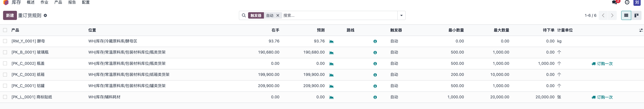Show forecast chart for 纸箱
This screenshot has width=644, height=109.
pos(331,75)
